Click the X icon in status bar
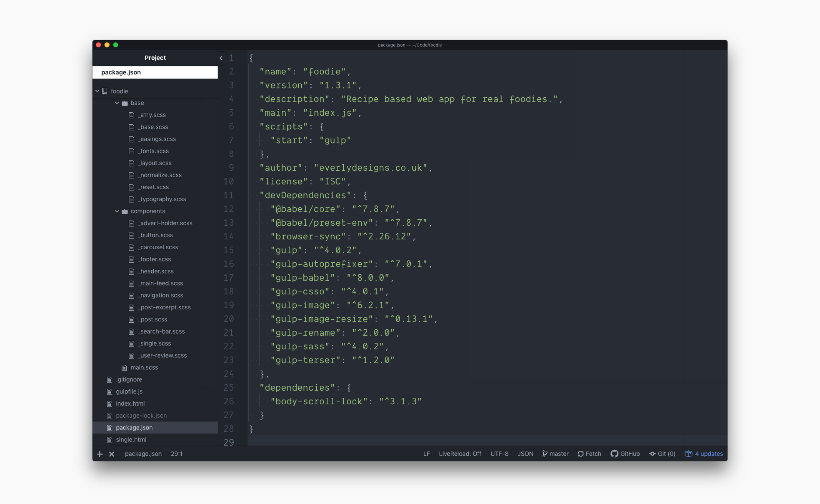820x504 pixels. pyautogui.click(x=112, y=454)
